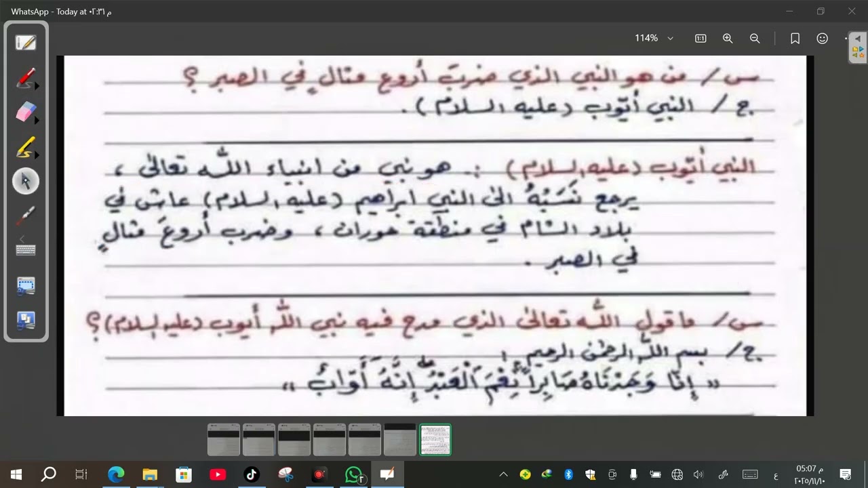Image resolution: width=868 pixels, height=488 pixels.
Task: Open File Explorer from taskbar
Action: tap(150, 474)
